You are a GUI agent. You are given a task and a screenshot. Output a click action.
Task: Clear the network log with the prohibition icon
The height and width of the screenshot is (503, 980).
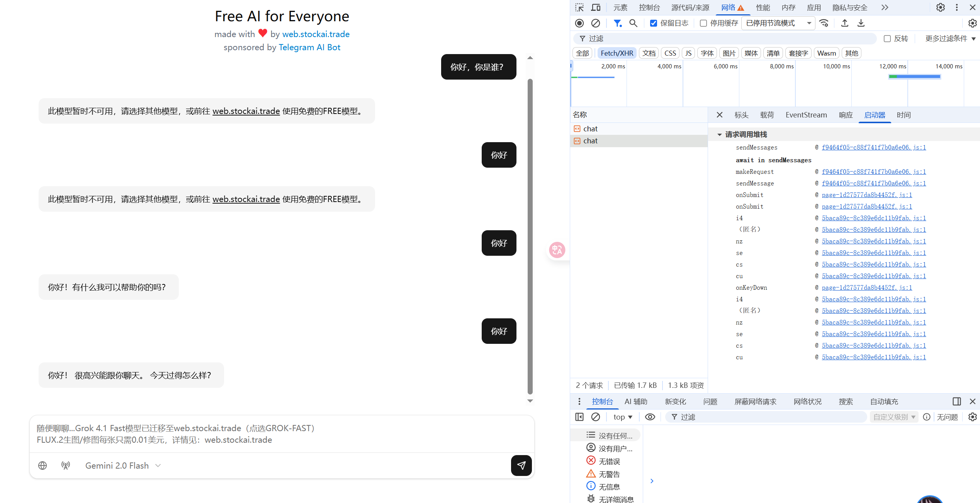595,23
